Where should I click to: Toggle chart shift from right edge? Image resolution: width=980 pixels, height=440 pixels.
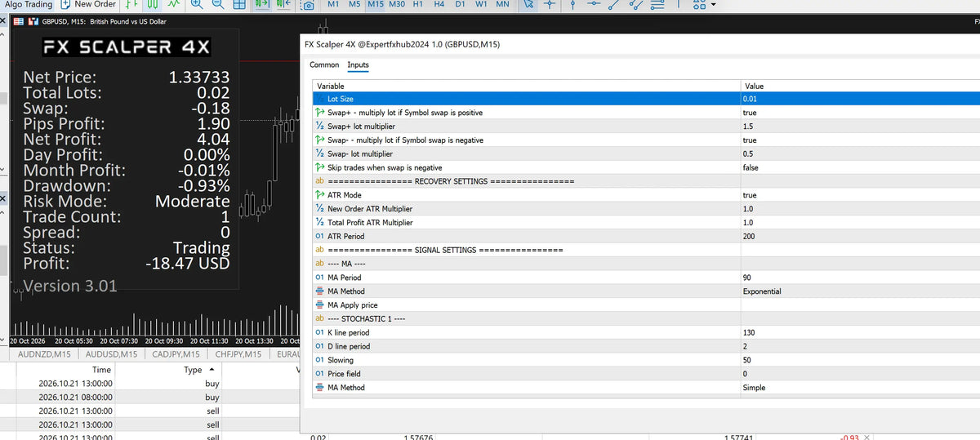coord(284,5)
